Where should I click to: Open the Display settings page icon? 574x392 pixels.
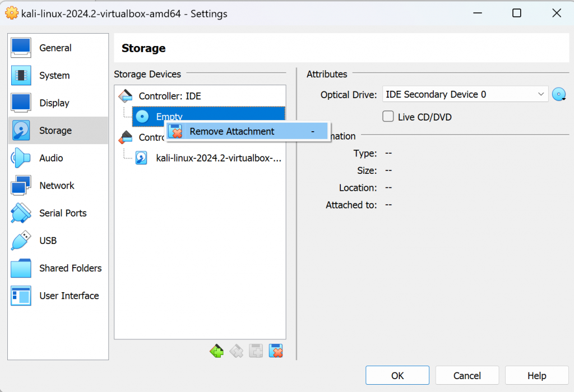point(20,103)
